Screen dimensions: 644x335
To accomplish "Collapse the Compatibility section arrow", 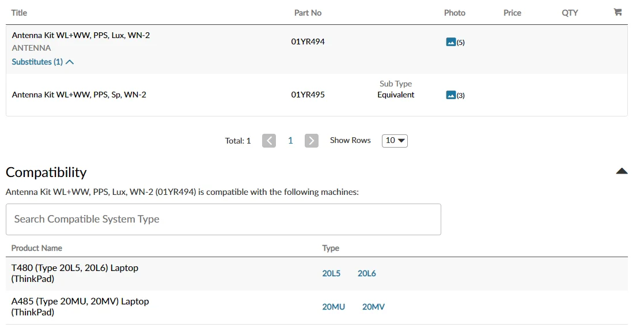I will (622, 171).
